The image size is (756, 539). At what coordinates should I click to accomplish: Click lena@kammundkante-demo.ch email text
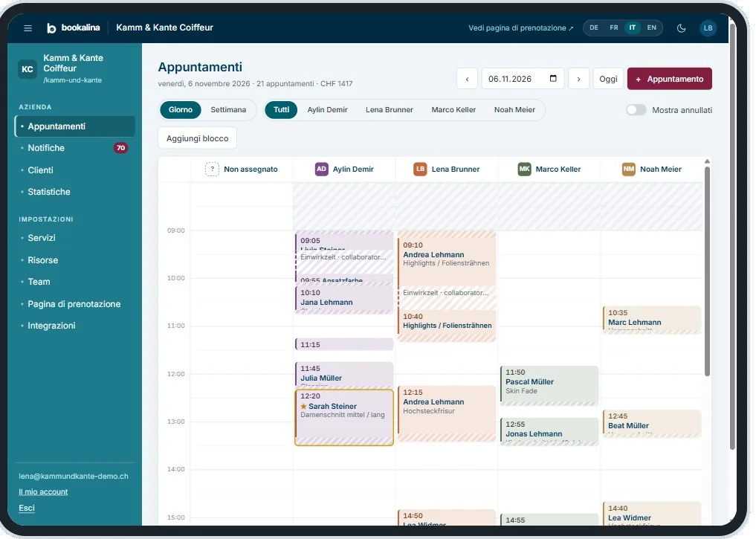tap(74, 476)
